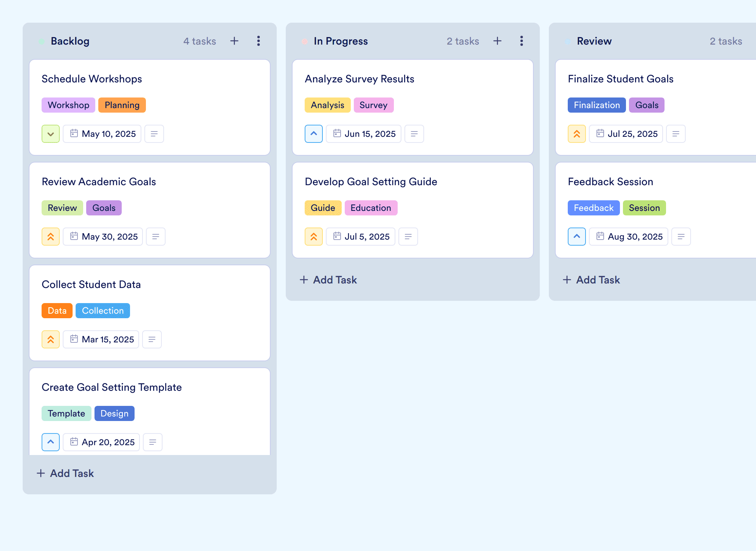Open low priority chevron on Schedule Workshops
Viewport: 756px width, 551px height.
[51, 134]
